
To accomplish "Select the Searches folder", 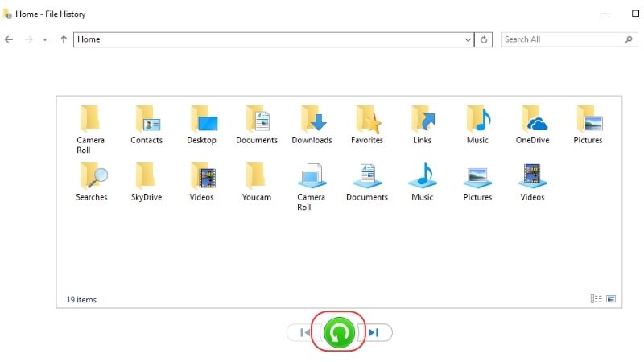I will click(x=91, y=182).
